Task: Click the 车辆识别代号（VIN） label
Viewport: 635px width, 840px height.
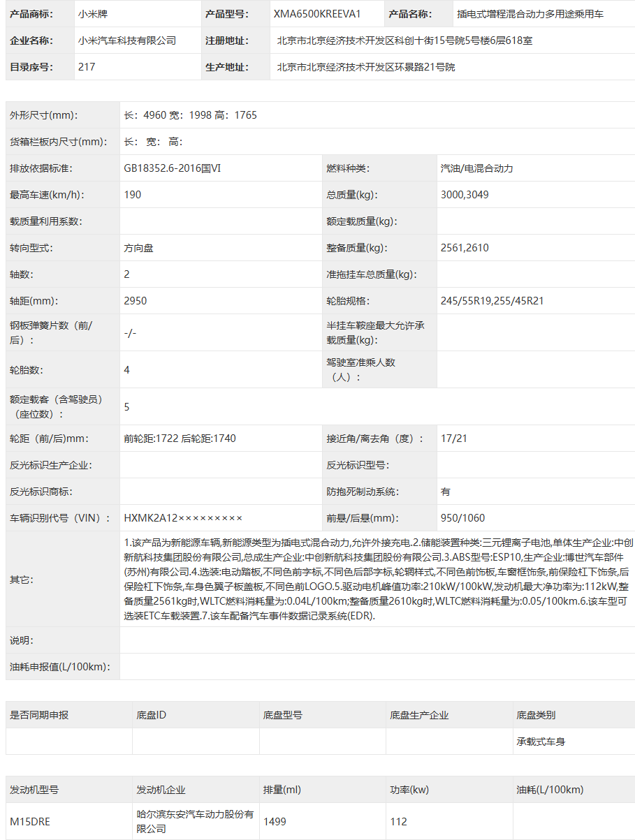Action: tap(60, 518)
